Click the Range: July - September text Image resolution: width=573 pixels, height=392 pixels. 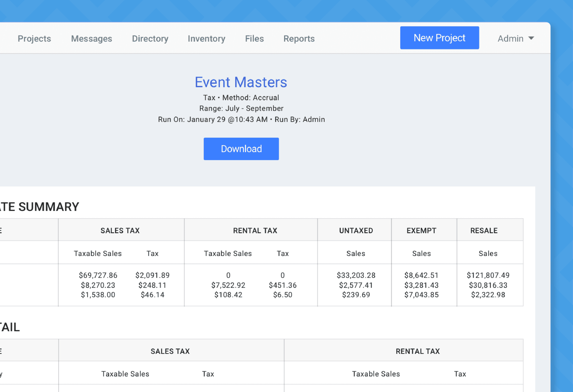(241, 109)
